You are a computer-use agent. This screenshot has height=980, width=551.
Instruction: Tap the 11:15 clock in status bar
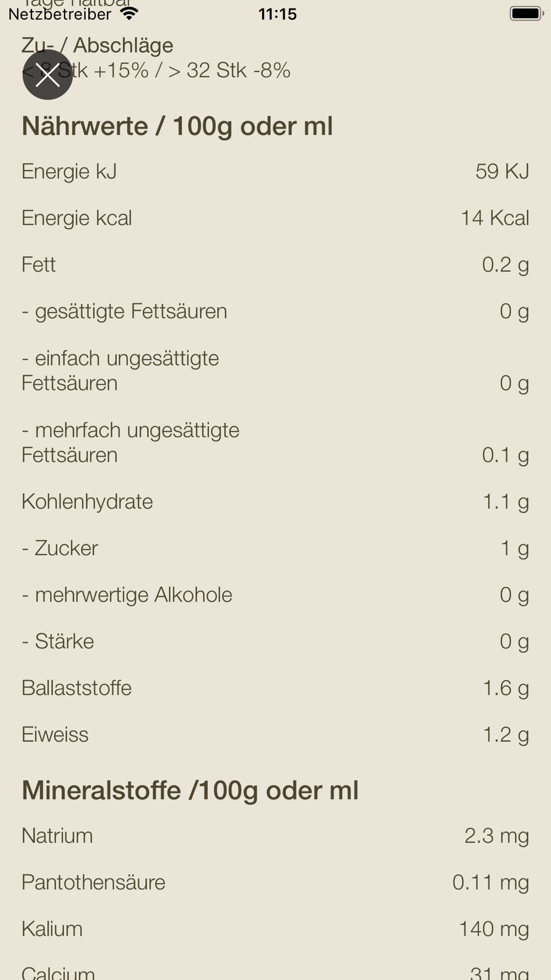[277, 14]
